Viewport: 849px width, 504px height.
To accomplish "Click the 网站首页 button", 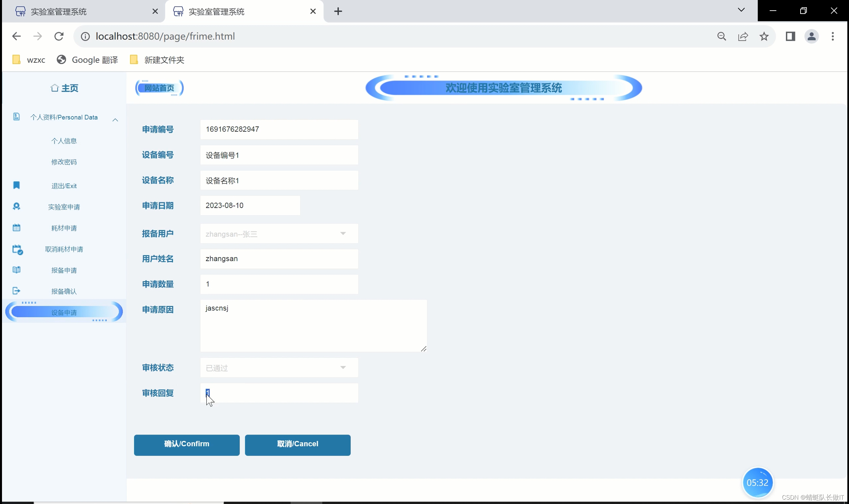I will 159,88.
